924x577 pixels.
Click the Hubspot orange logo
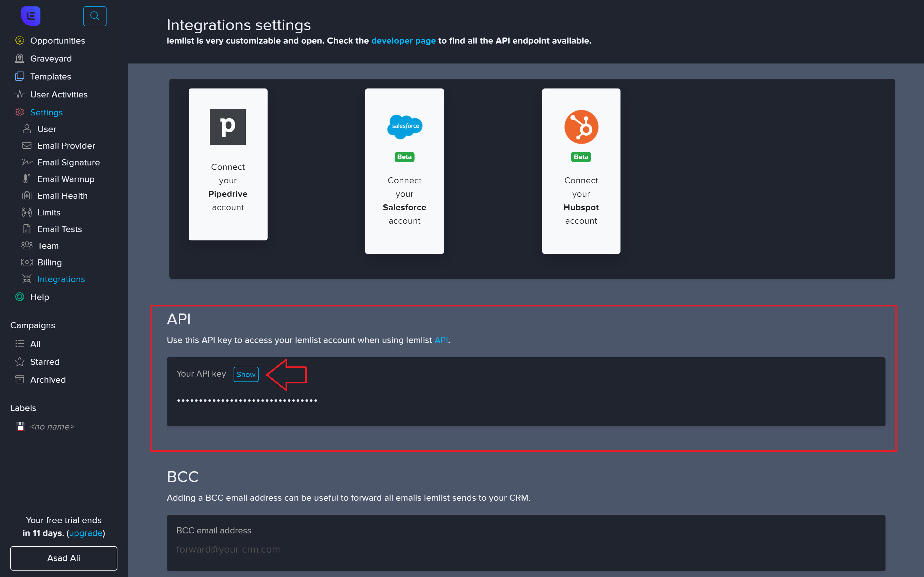tap(581, 127)
